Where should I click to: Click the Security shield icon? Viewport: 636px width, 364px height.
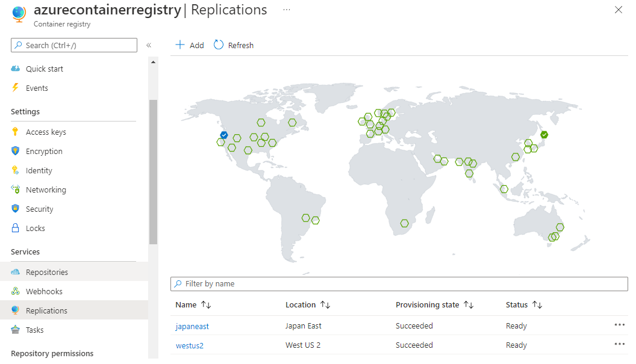pyautogui.click(x=16, y=208)
